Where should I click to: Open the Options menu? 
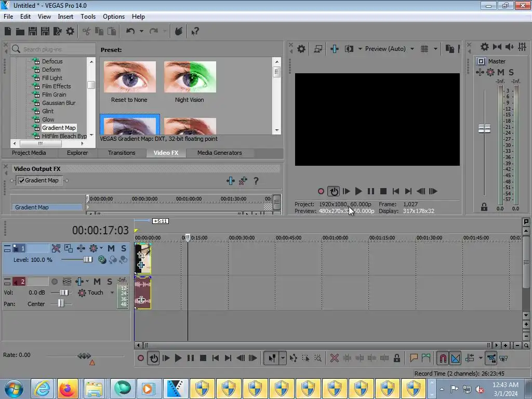(114, 17)
